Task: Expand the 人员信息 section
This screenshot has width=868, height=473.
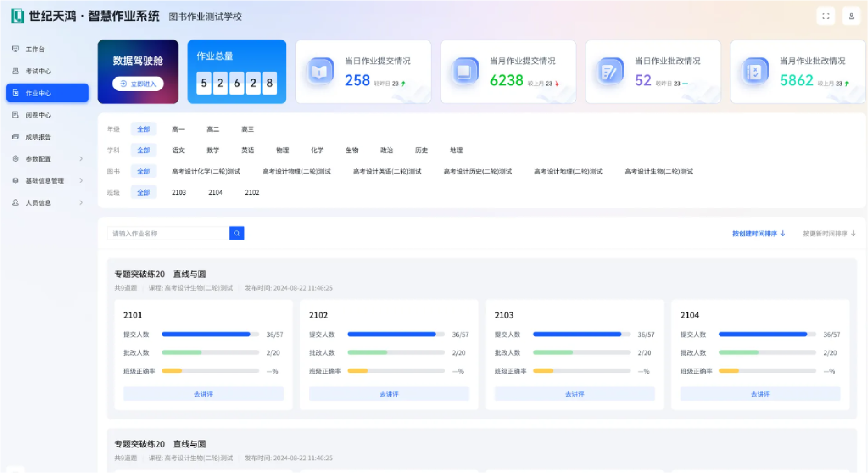Action: [39, 203]
